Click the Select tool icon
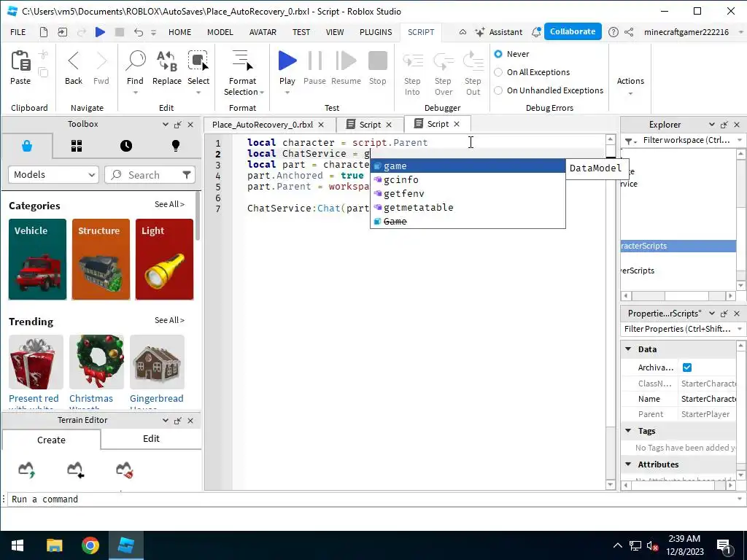Viewport: 747px width, 560px height. click(x=198, y=61)
